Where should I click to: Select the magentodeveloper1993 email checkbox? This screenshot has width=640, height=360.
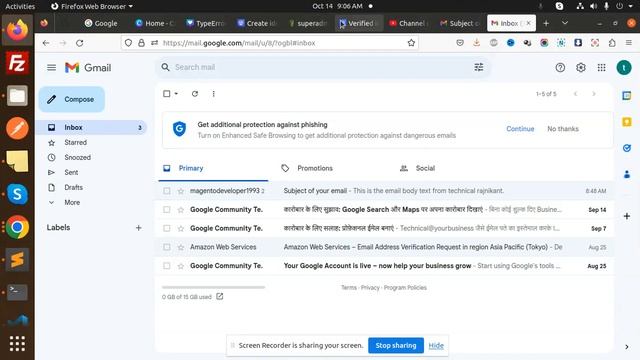[x=167, y=191]
